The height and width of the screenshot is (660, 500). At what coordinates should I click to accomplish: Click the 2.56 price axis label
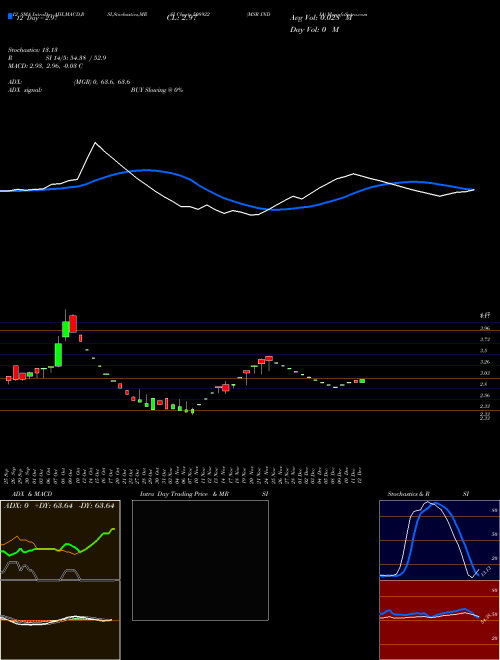(x=484, y=395)
